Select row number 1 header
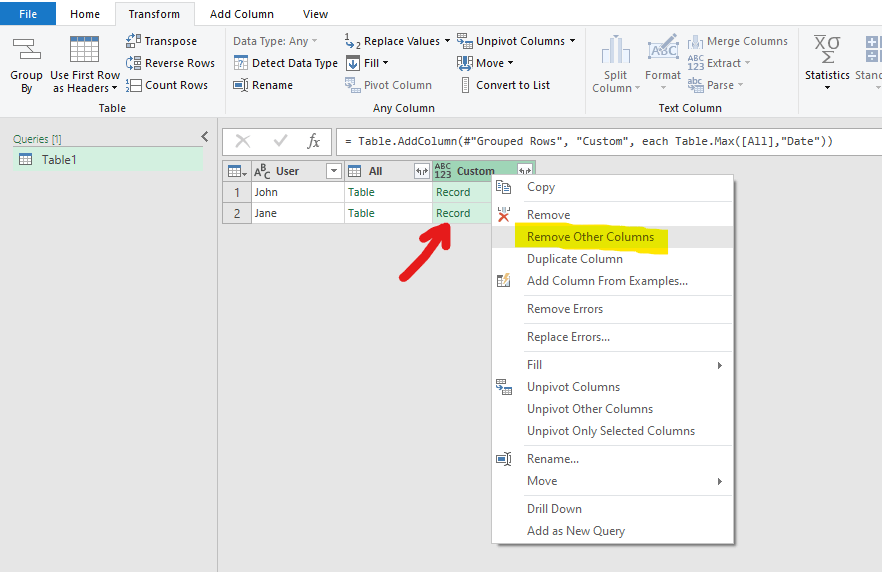The height and width of the screenshot is (572, 882). coord(237,192)
